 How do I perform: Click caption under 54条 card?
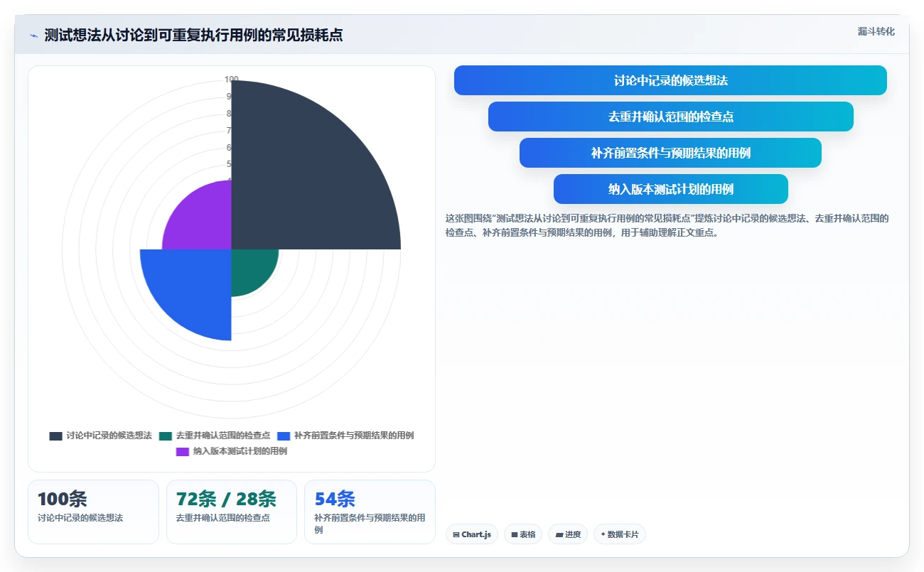370,524
